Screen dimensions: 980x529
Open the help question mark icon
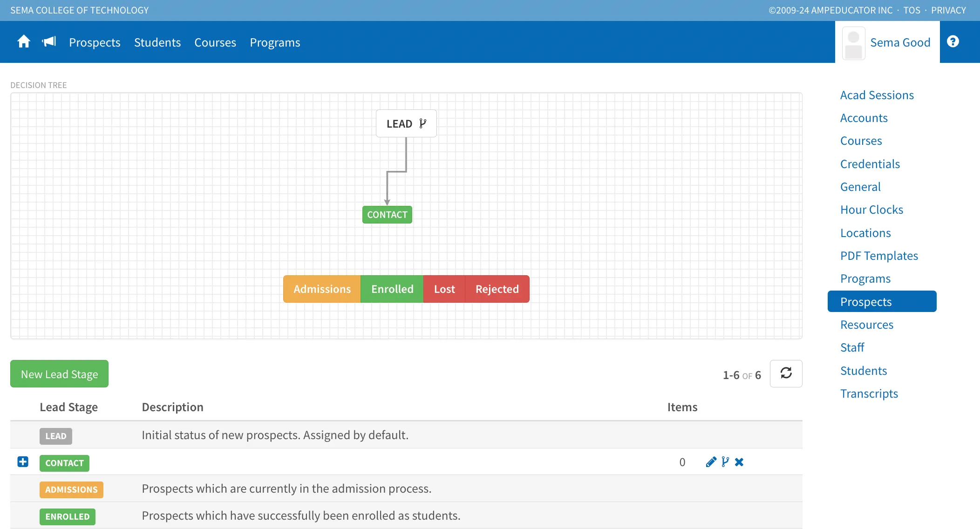click(953, 42)
